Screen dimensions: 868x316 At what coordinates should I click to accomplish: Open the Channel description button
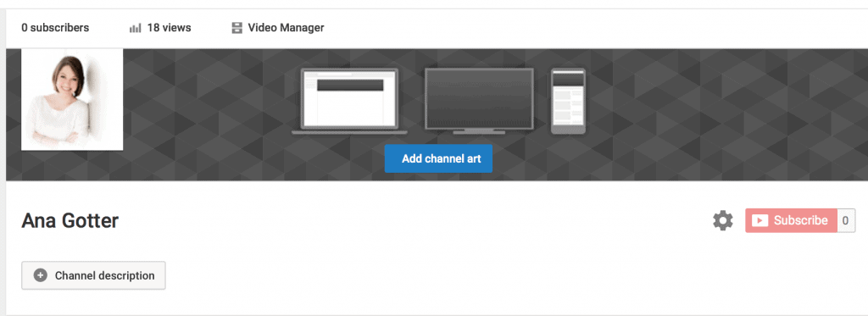click(x=93, y=275)
